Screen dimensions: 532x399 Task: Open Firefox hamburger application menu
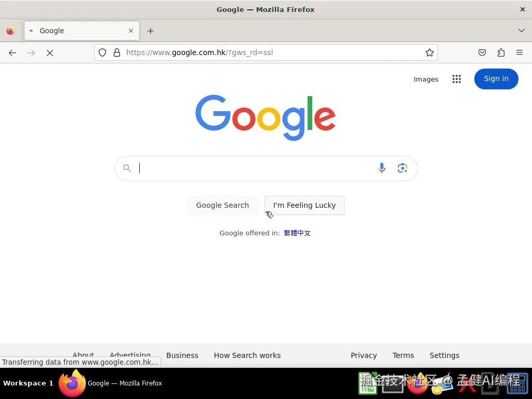520,52
